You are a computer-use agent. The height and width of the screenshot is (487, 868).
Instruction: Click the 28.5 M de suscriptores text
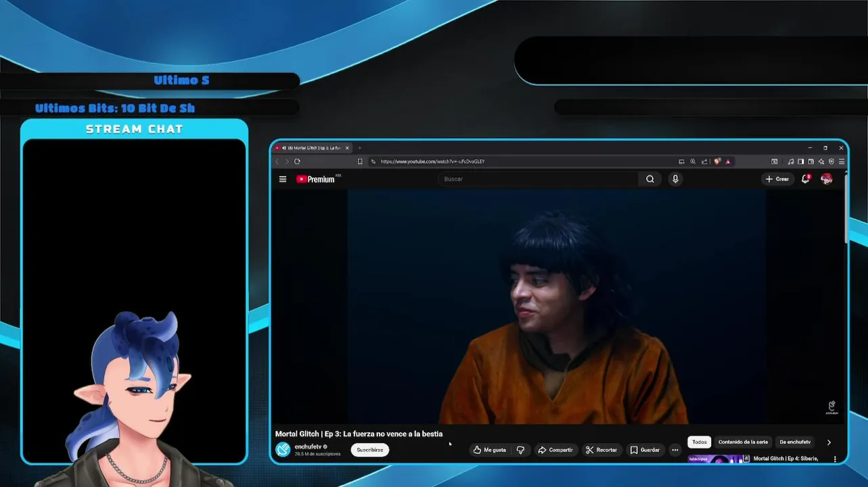(317, 454)
